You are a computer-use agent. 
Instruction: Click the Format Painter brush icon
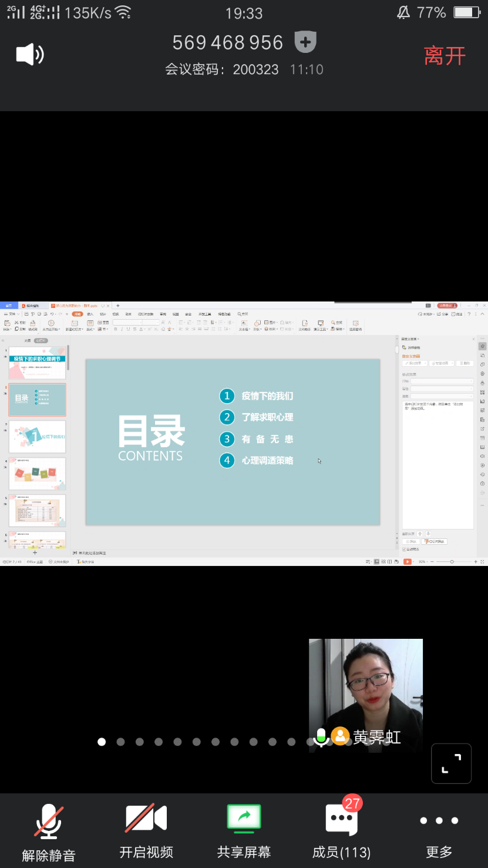(x=32, y=324)
